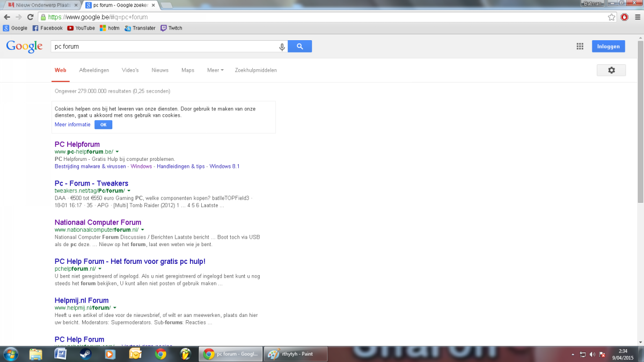Screen dimensions: 644x362
Task: Open dropdown arrow next to nationaalcomputerforum.nl URL
Action: (x=143, y=230)
